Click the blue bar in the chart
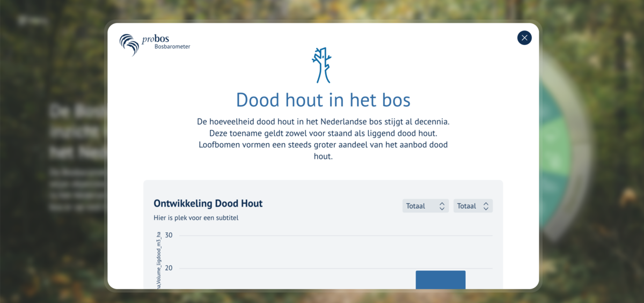The image size is (644, 303). pyautogui.click(x=441, y=280)
